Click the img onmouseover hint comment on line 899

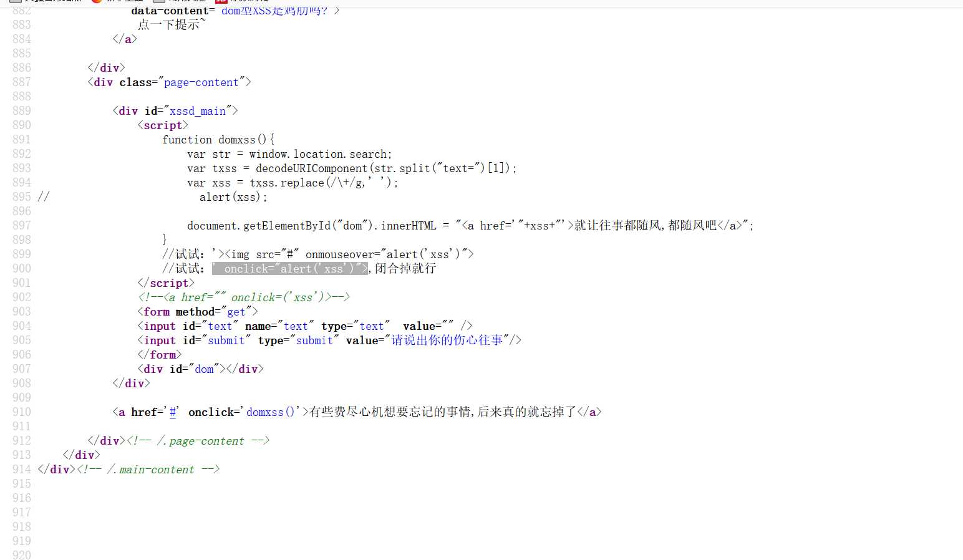318,254
